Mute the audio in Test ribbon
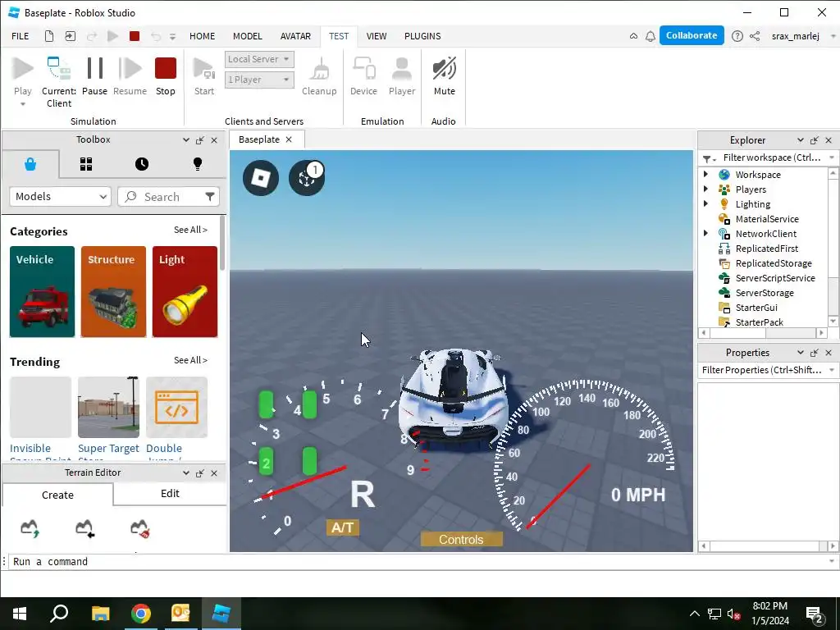This screenshot has width=840, height=630. pyautogui.click(x=444, y=76)
